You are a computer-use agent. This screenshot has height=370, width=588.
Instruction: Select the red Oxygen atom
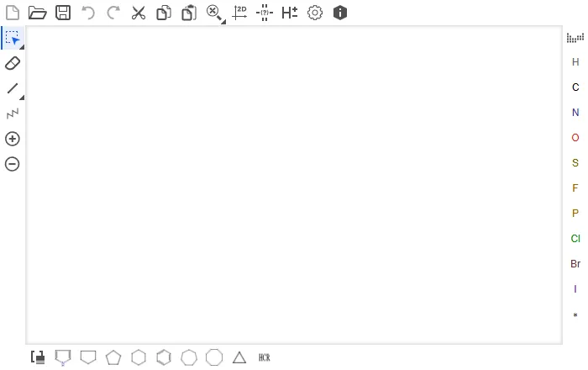pos(575,137)
